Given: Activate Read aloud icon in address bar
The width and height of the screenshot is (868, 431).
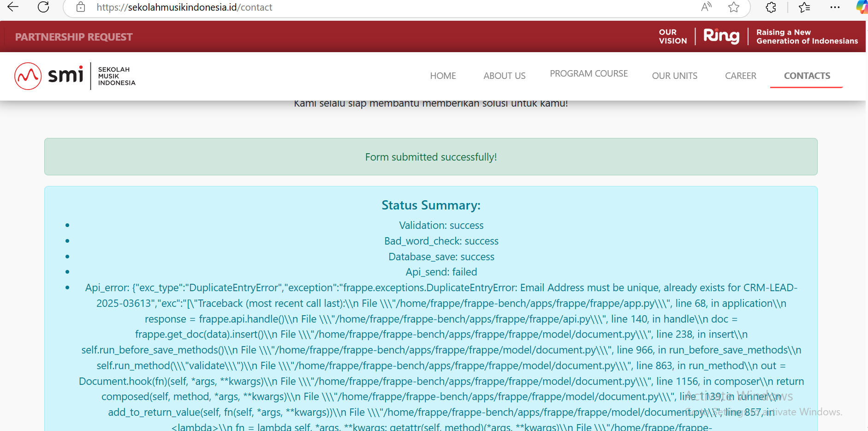Looking at the screenshot, I should point(706,7).
